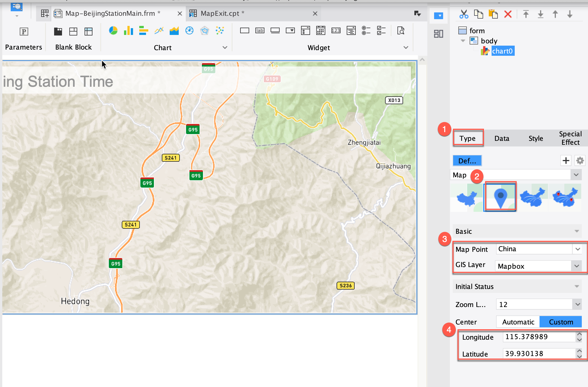Image resolution: width=588 pixels, height=387 pixels.
Task: Expand the Chart toolbar chevron
Action: [225, 47]
